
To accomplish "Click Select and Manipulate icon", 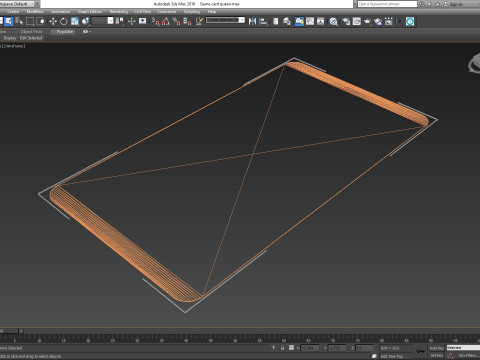I will coord(132,21).
